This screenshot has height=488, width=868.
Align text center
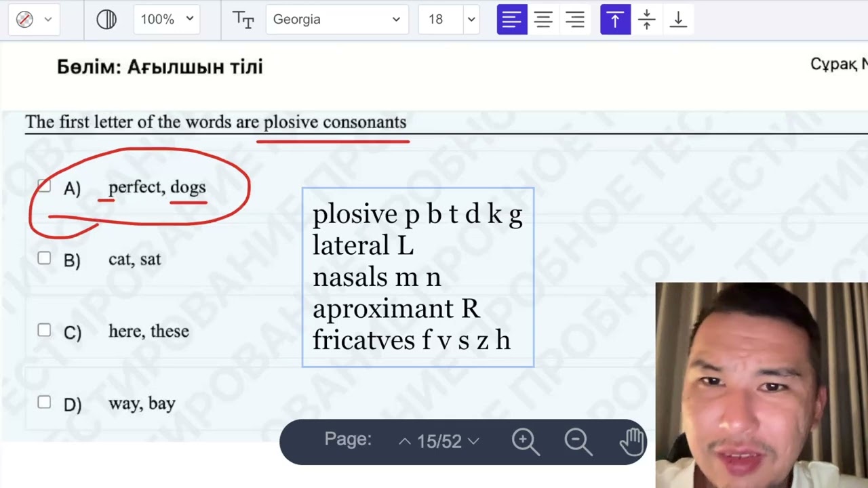pyautogui.click(x=543, y=20)
